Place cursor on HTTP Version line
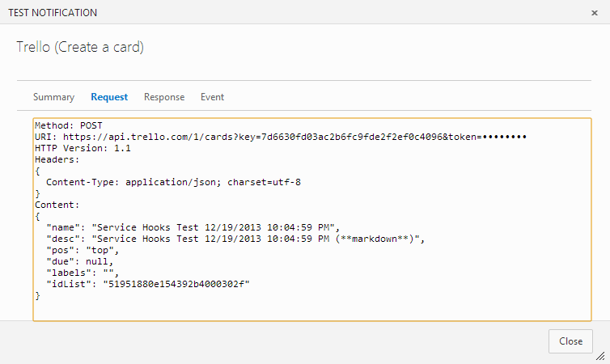Screen dimensions: 610x364 83,149
